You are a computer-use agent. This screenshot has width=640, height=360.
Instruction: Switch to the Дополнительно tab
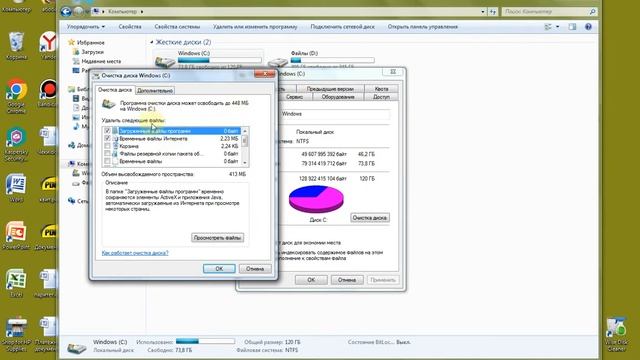point(155,91)
